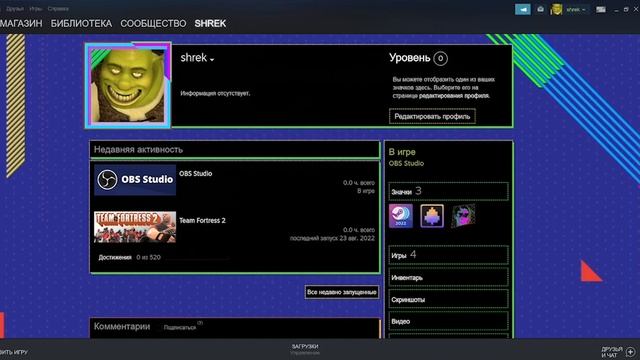Open the OBS Studio banner image
The image size is (640, 360).
[x=135, y=180]
